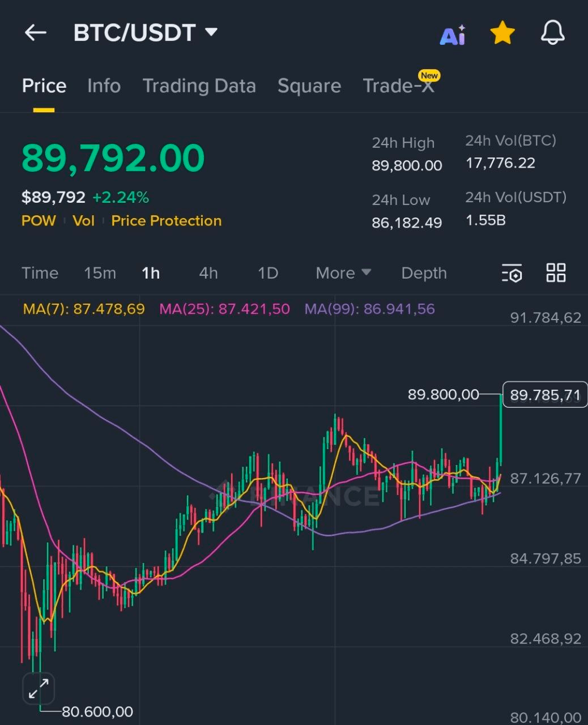Open the Trade-X tab
This screenshot has width=588, height=725.
(399, 86)
